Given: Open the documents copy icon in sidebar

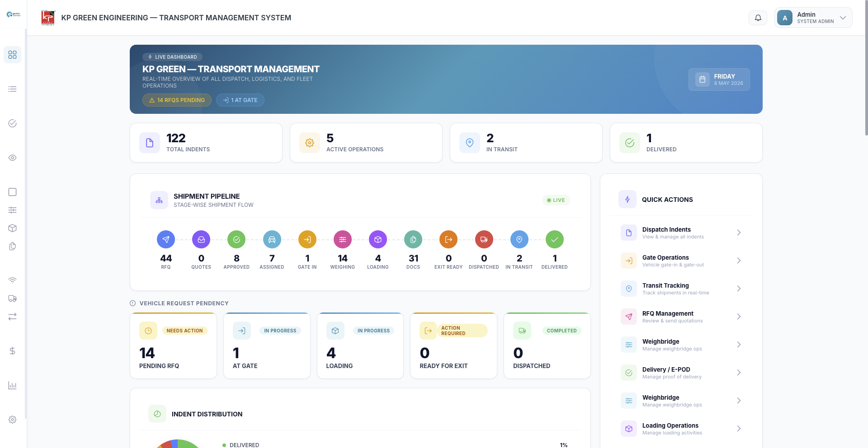Looking at the screenshot, I should click(x=12, y=246).
